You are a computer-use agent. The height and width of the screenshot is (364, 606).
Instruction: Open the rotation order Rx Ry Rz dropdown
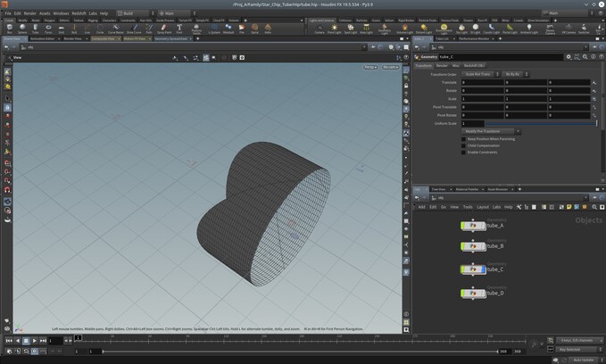516,74
